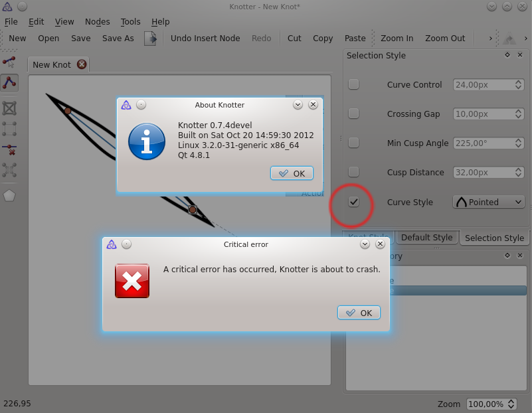Close the history panel
This screenshot has width=532, height=413.
point(520,256)
